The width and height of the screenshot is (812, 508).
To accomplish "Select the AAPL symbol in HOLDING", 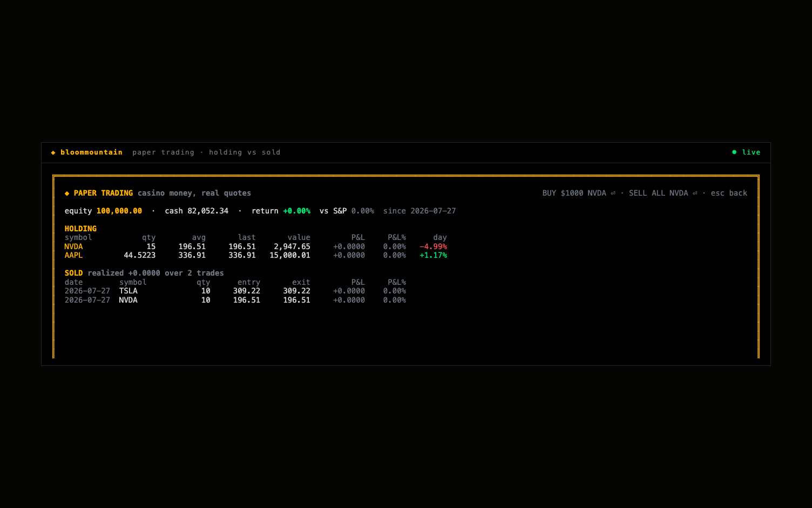I will click(x=73, y=256).
